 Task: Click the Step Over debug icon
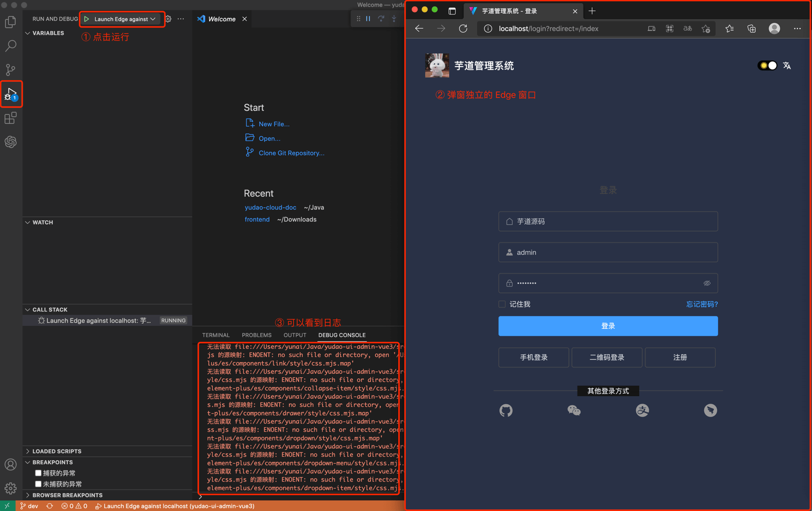(x=381, y=18)
